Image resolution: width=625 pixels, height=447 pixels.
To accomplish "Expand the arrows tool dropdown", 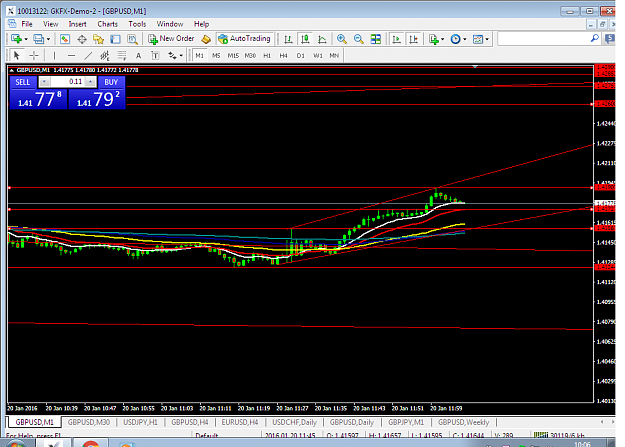I will [x=181, y=56].
